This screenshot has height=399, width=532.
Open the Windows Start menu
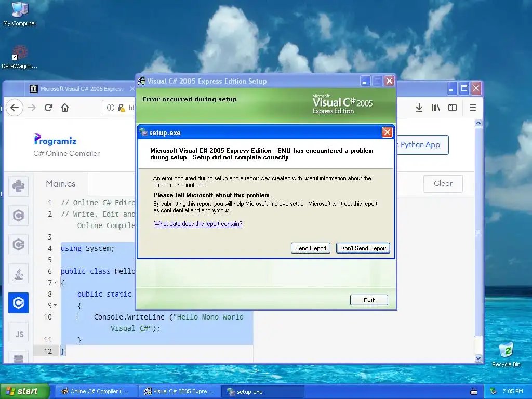(x=24, y=391)
